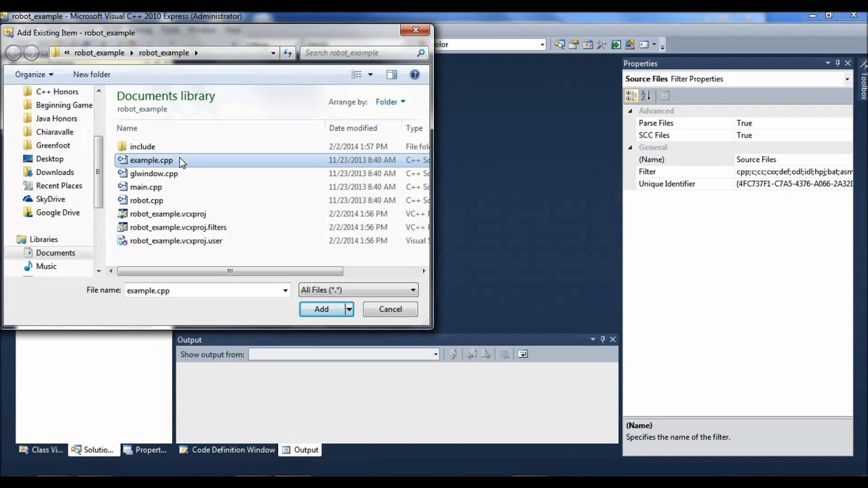
Task: Click Find Message in Code icon in Output
Action: 453,354
